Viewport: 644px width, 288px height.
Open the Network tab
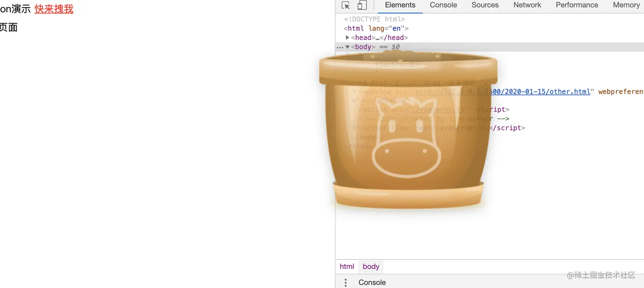pyautogui.click(x=527, y=5)
